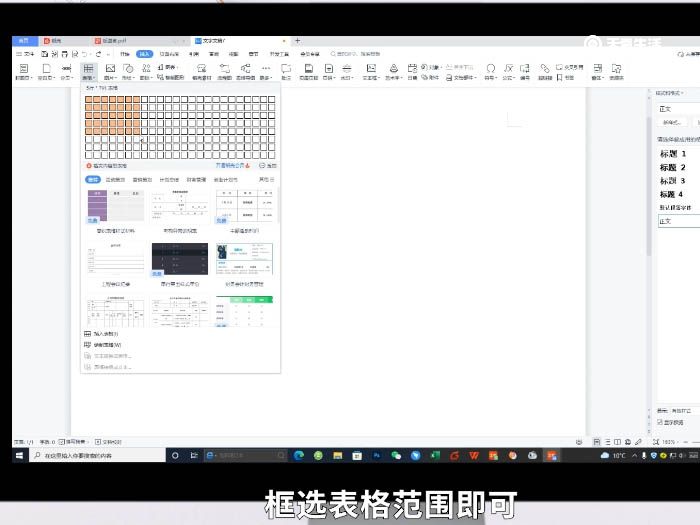
Task: Click the 其他 option beside template categories
Action: pyautogui.click(x=266, y=179)
